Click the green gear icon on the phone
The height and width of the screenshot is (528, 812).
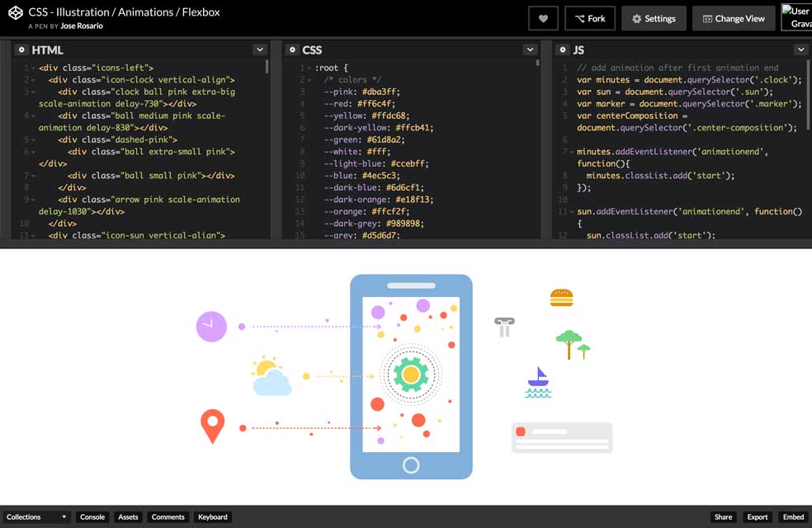point(410,375)
